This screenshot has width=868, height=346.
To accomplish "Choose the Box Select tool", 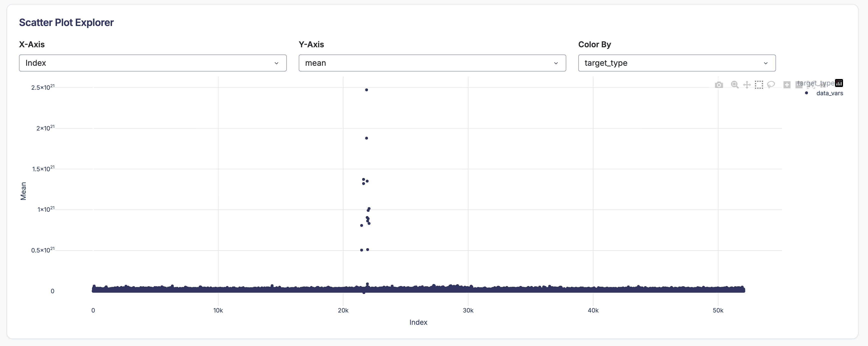I will coord(759,84).
